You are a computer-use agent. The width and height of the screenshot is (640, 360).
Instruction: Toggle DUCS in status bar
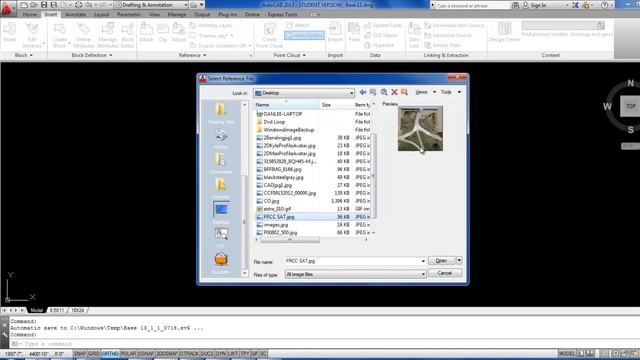(207, 353)
